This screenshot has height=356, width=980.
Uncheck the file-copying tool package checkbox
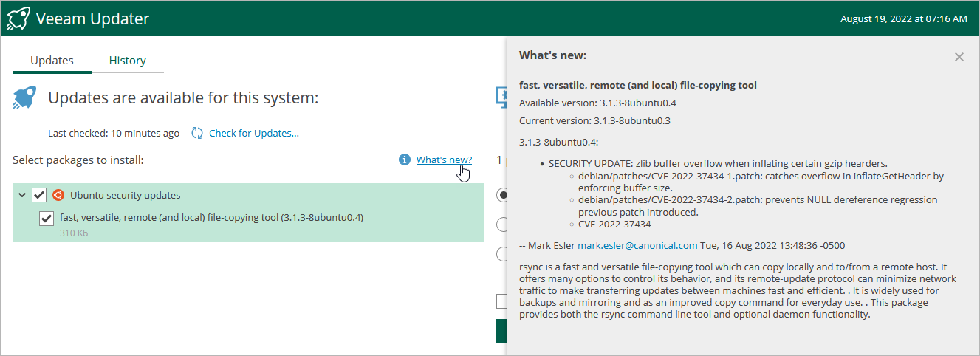46,218
